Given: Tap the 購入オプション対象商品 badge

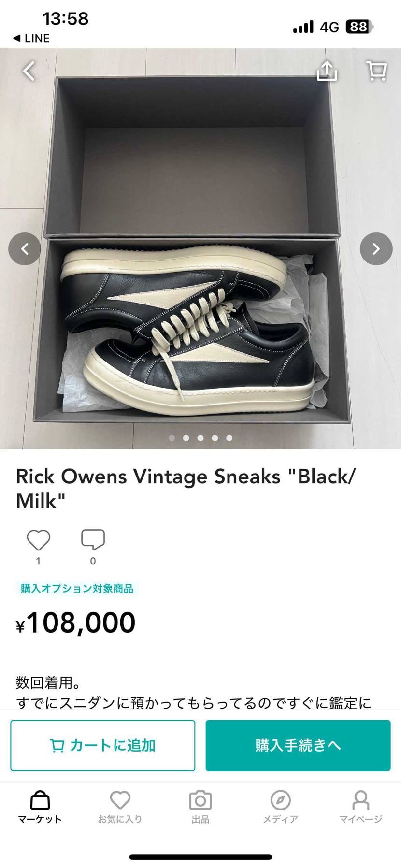Looking at the screenshot, I should (77, 588).
